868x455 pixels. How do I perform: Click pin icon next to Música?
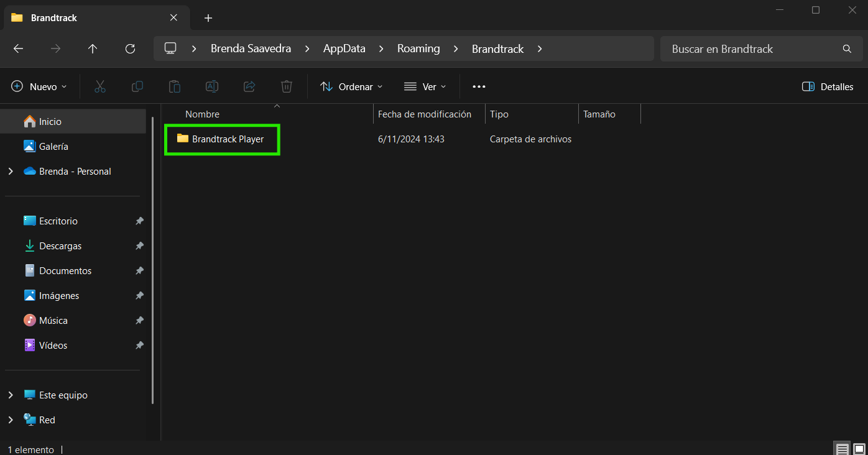point(139,320)
